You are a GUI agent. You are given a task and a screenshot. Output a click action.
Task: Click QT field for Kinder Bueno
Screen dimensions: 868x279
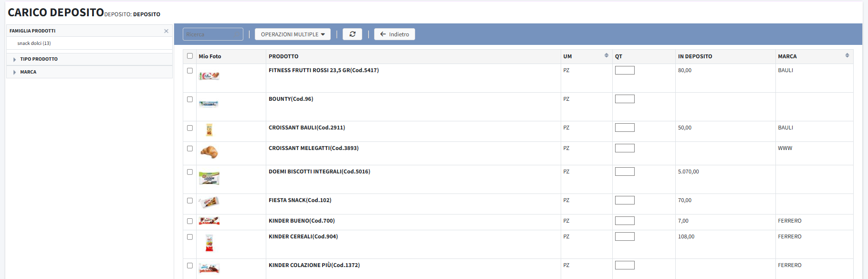click(x=625, y=221)
